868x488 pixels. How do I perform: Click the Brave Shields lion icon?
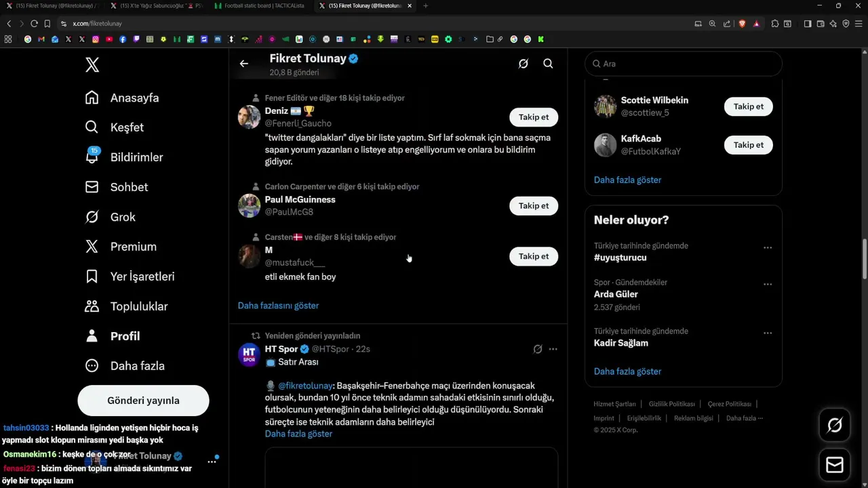742,24
